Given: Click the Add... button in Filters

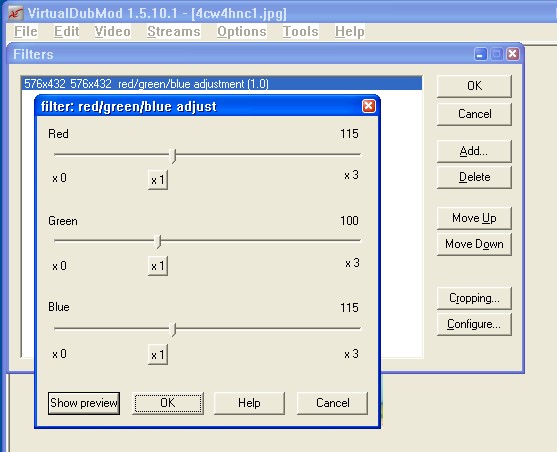Looking at the screenshot, I should coord(474,151).
